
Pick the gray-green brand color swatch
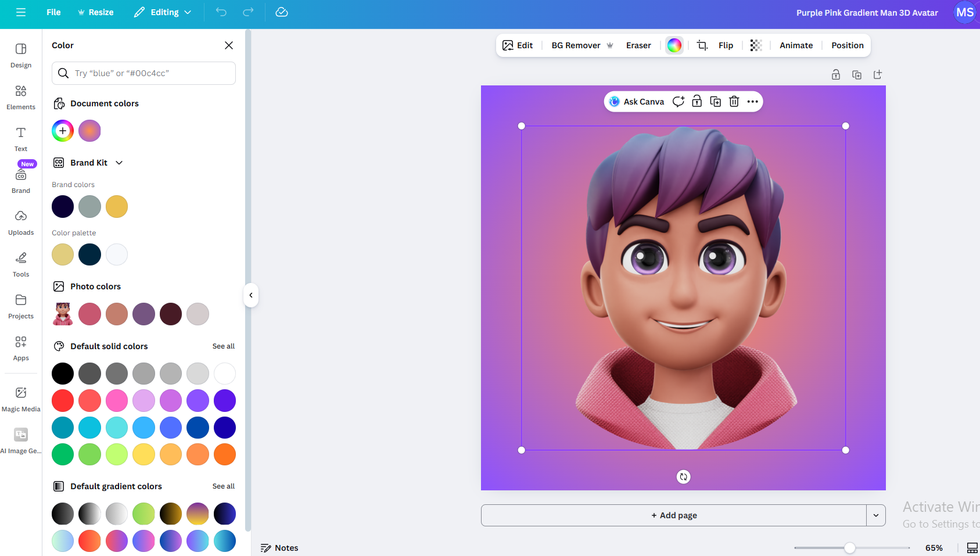point(89,206)
